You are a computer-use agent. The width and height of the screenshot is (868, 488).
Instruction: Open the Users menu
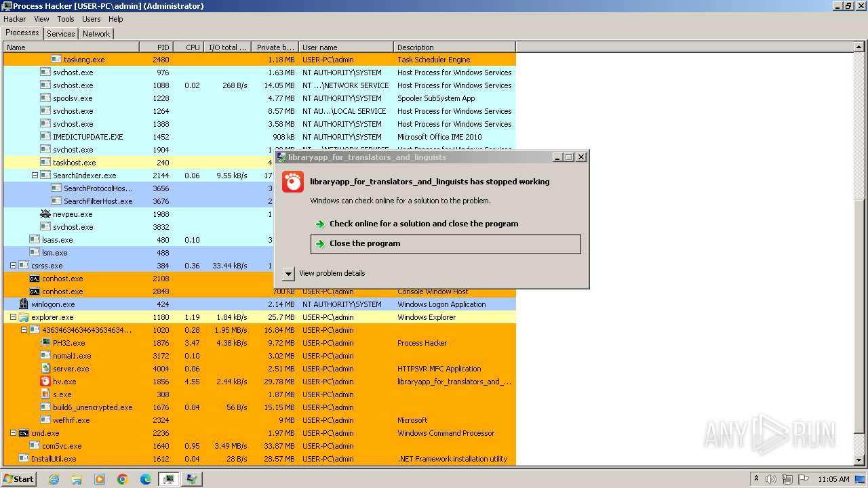pos(92,19)
